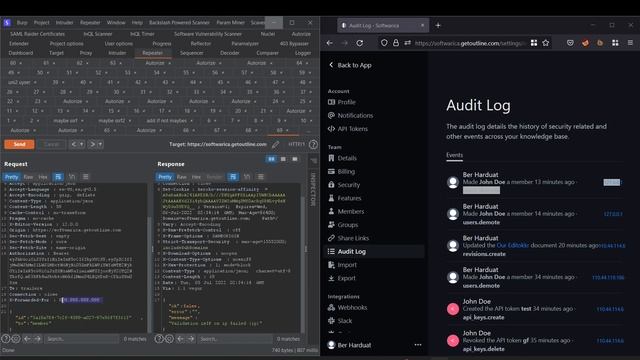
Task: Open Share Links in the sidebar
Action: tap(353, 238)
